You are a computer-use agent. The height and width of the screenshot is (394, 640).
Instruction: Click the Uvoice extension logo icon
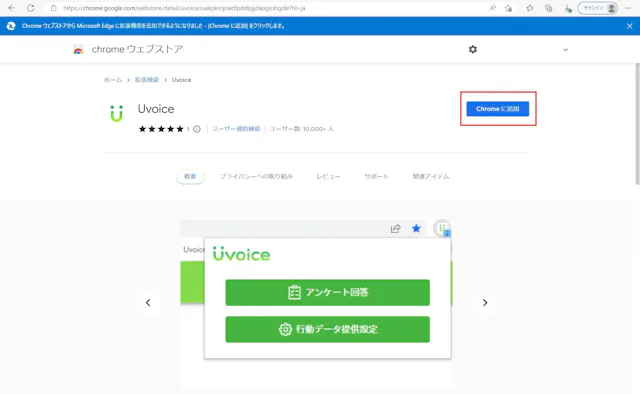click(x=116, y=114)
